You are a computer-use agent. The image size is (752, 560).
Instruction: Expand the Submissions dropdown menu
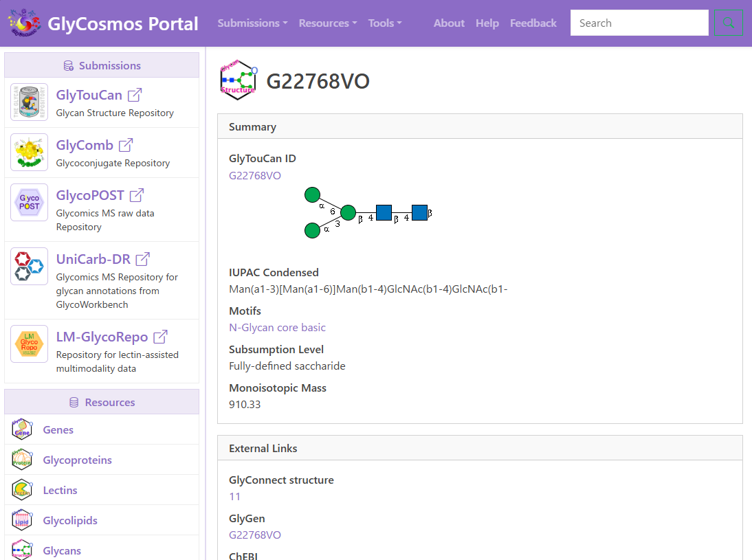[x=252, y=23]
